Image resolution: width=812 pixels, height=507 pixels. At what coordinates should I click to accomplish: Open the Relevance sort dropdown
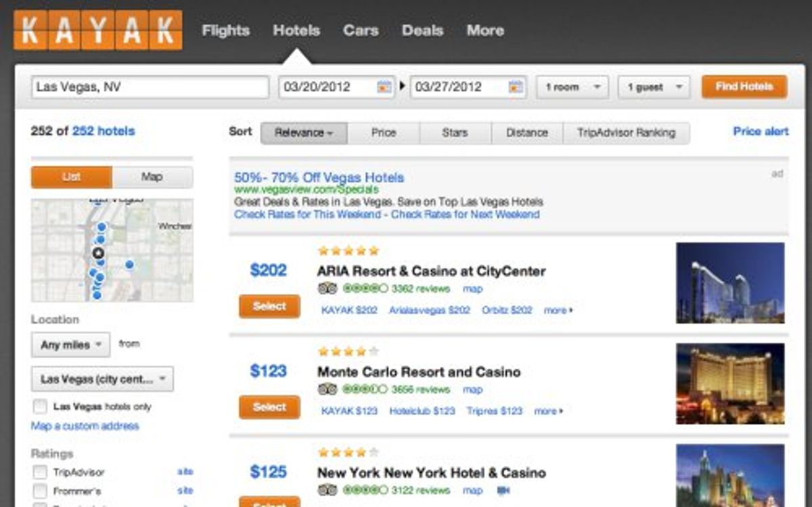tap(303, 133)
